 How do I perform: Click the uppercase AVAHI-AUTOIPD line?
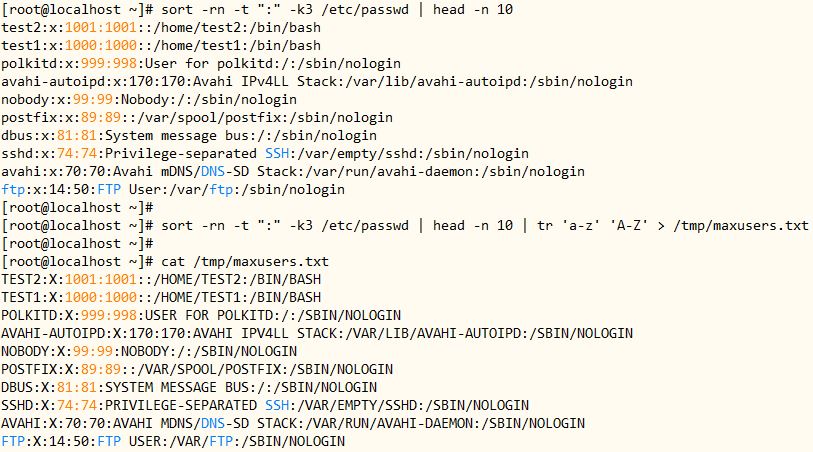[x=317, y=333]
